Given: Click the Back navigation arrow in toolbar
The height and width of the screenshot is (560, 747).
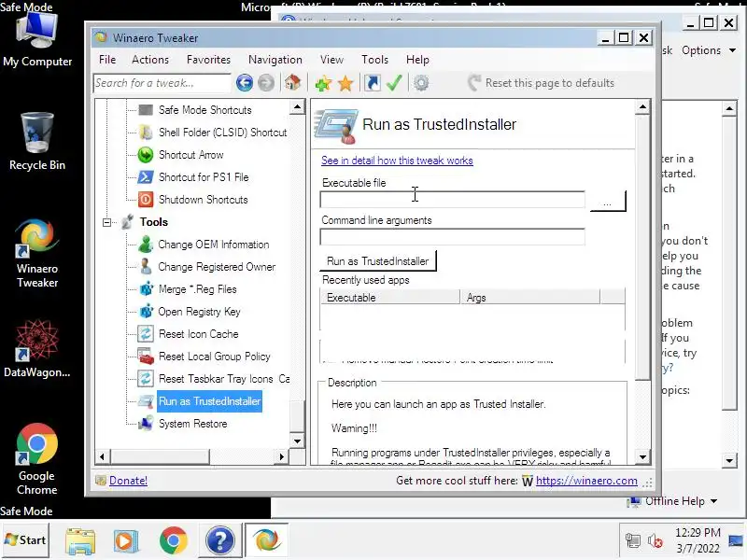Looking at the screenshot, I should coord(245,83).
